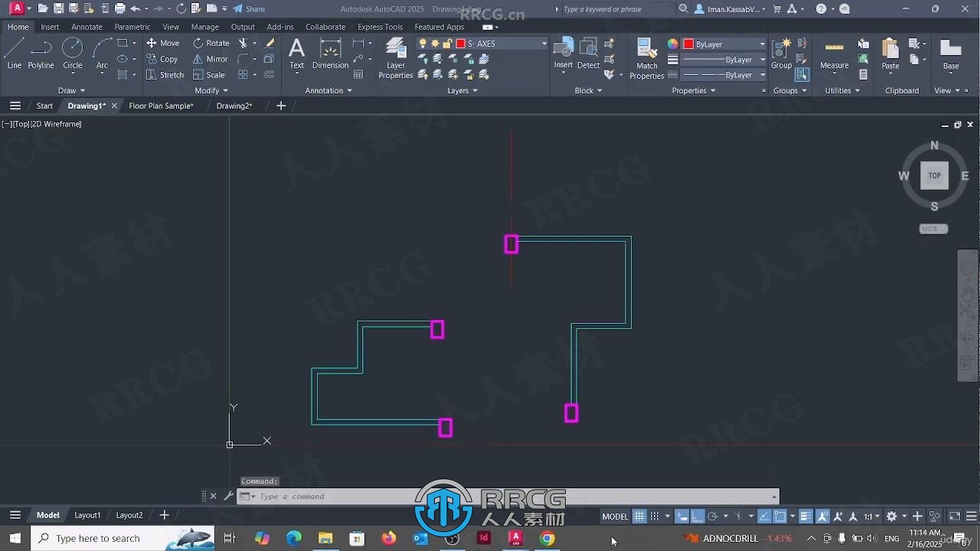Expand the Draw panel
Image resolution: width=980 pixels, height=551 pixels.
click(71, 90)
